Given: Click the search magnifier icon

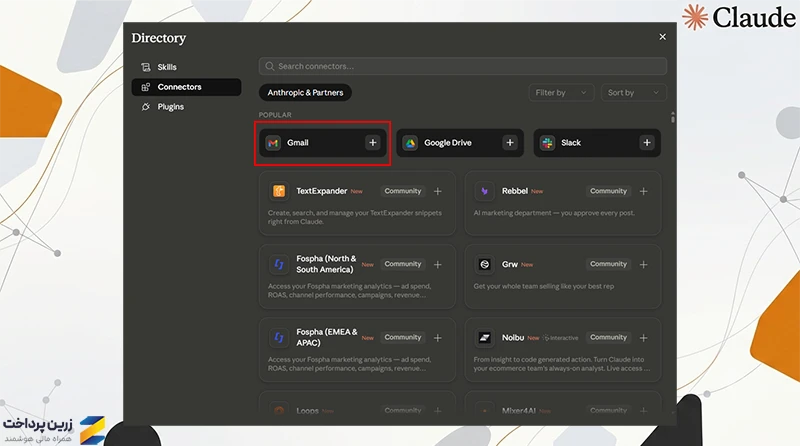Looking at the screenshot, I should [270, 66].
